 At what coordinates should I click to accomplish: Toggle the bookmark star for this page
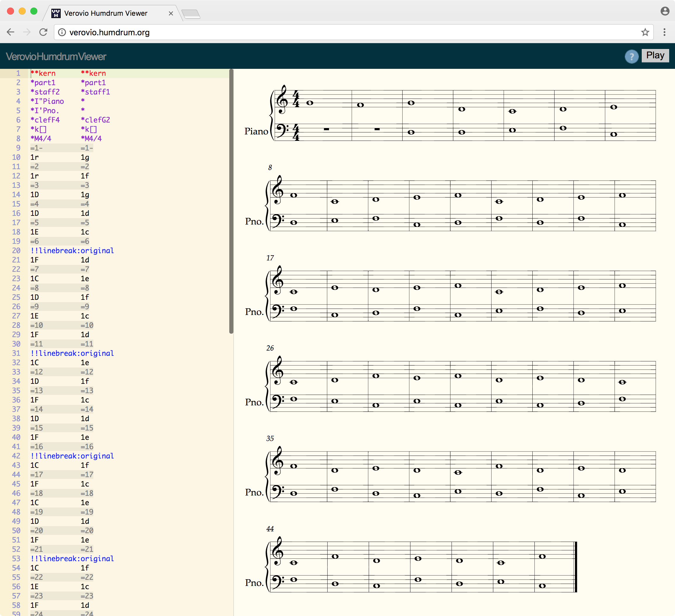tap(645, 32)
